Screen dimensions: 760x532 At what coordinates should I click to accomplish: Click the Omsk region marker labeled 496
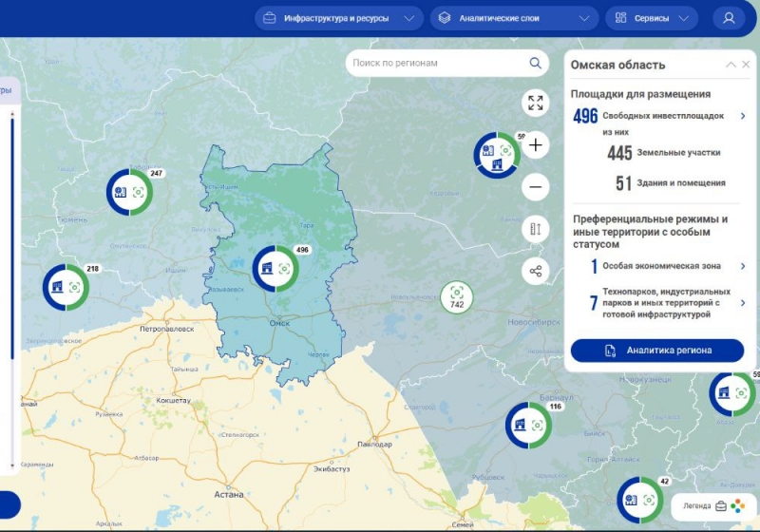[x=275, y=268]
